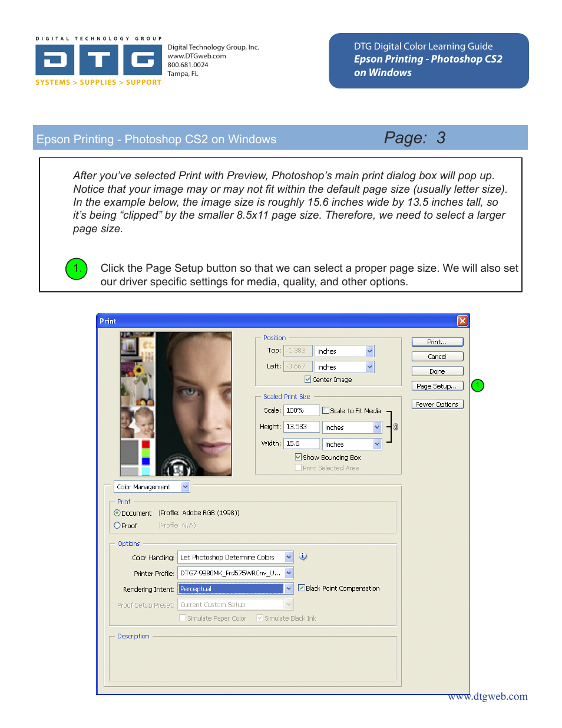This screenshot has height=728, width=562.
Task: Click the Description box area
Action: click(252, 659)
